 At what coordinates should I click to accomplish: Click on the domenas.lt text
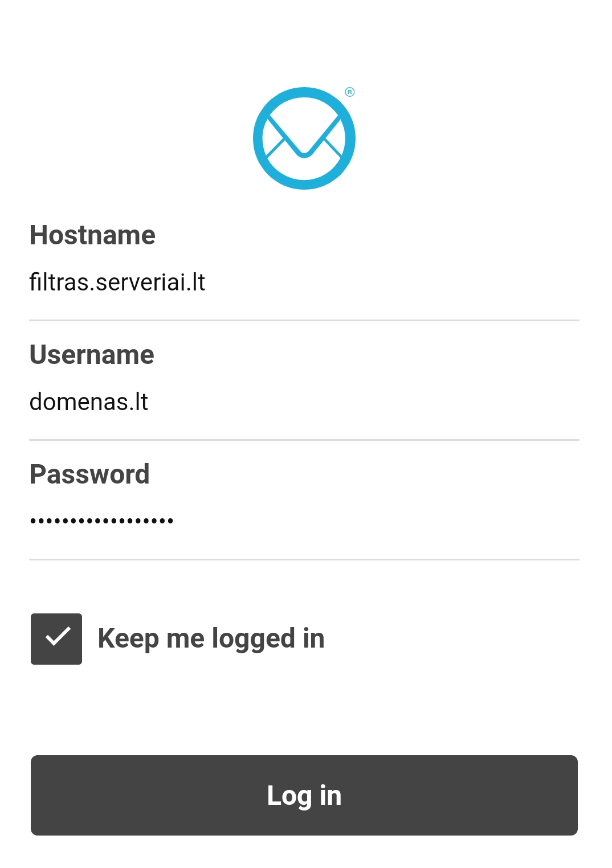tap(88, 402)
